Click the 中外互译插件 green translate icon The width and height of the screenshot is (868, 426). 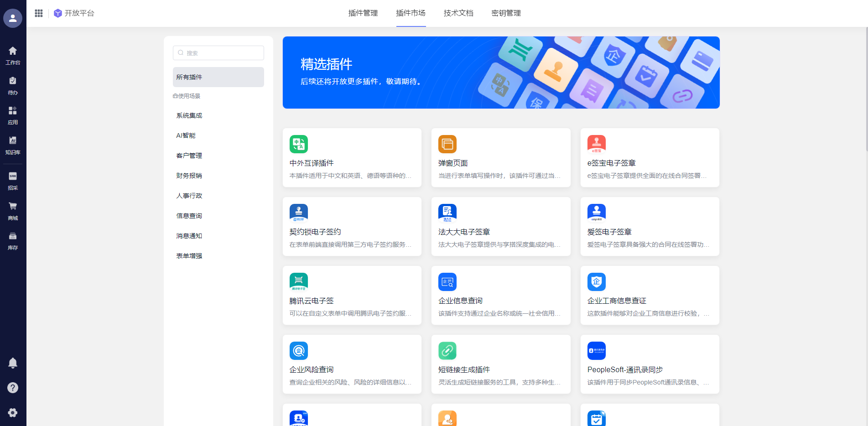click(x=299, y=144)
